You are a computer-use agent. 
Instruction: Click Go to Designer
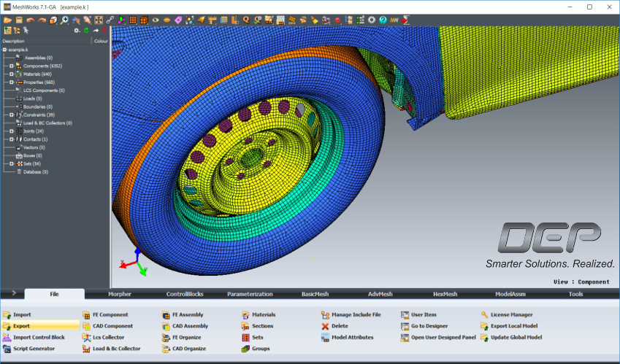coord(424,326)
